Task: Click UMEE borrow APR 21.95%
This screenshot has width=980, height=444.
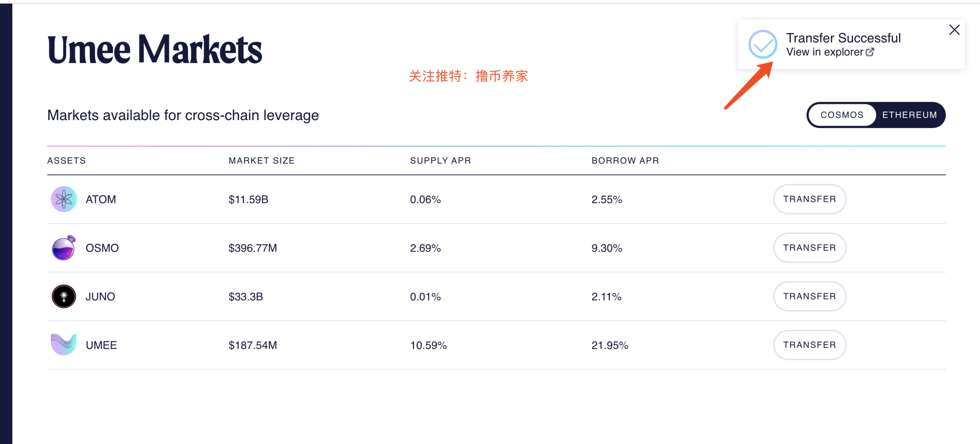Action: [x=610, y=345]
